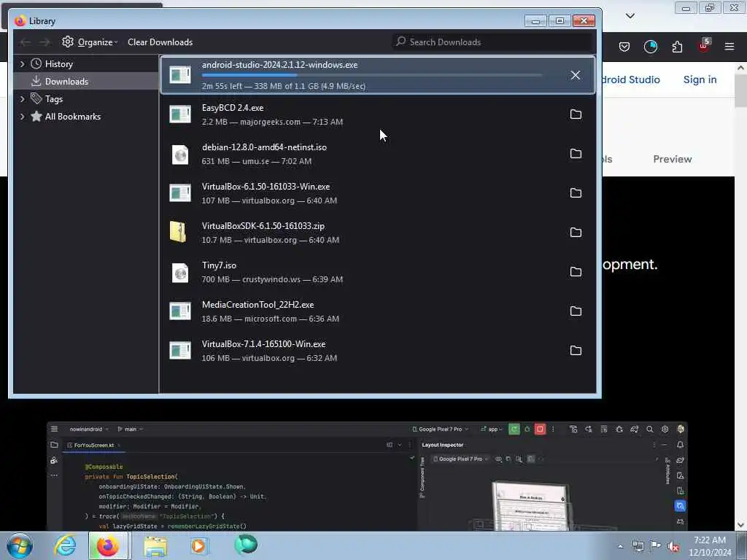Launch Internet Explorer from taskbar
The image size is (747, 560).
64,545
